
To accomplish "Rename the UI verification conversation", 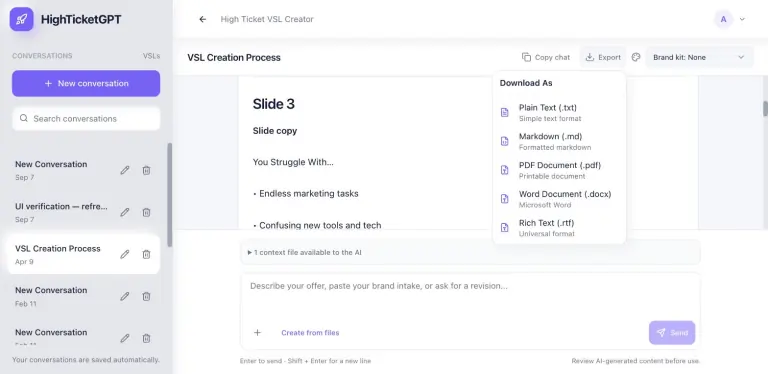I will pos(125,212).
